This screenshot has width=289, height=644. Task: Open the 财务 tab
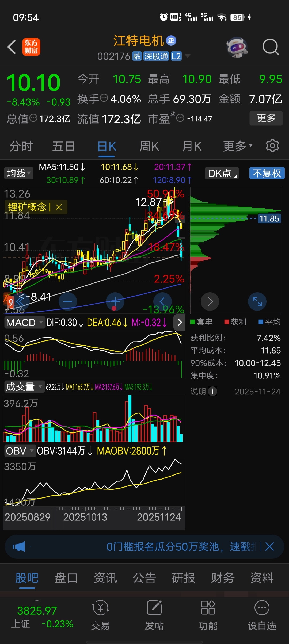coord(223,578)
